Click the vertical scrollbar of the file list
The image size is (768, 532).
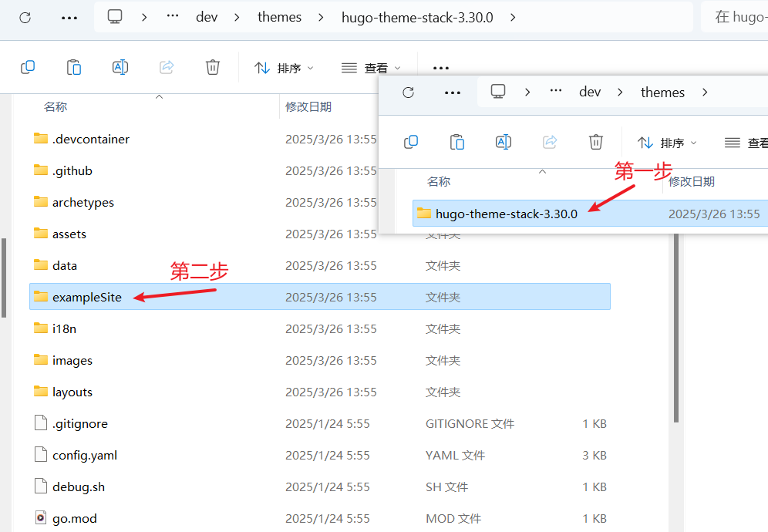[4, 278]
